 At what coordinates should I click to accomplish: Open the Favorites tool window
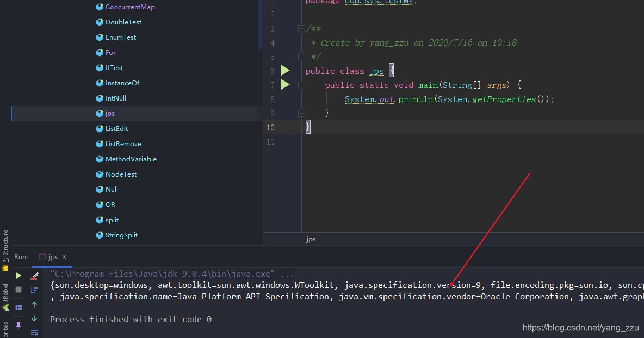(x=5, y=328)
